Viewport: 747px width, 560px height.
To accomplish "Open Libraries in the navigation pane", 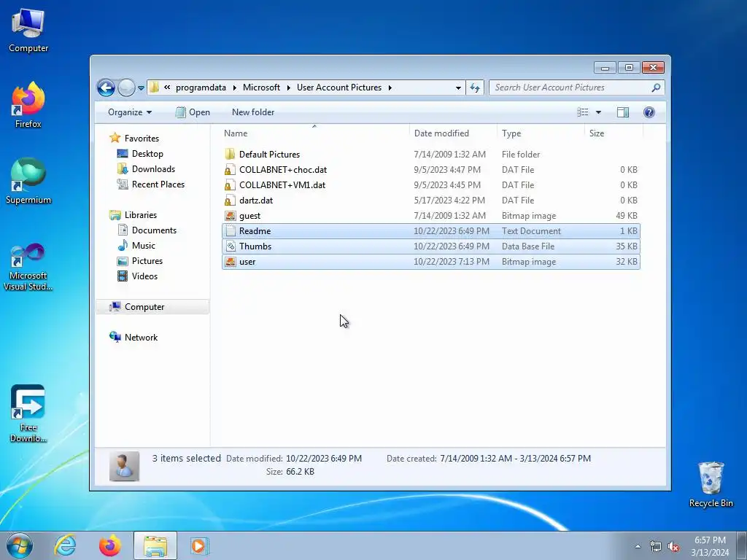I will tap(141, 215).
